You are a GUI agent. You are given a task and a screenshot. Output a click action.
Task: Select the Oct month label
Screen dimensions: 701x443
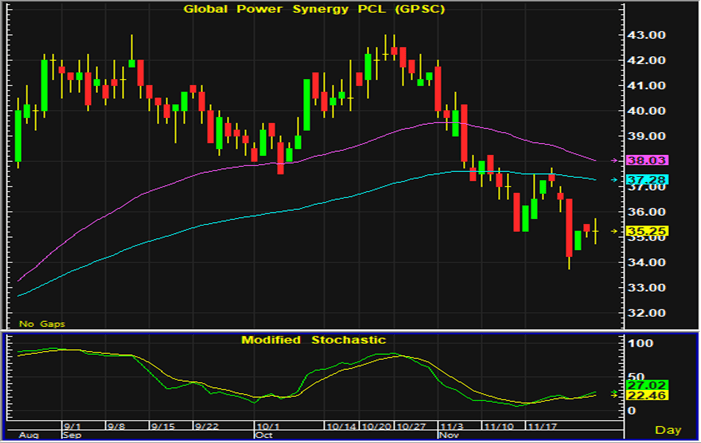(x=264, y=436)
